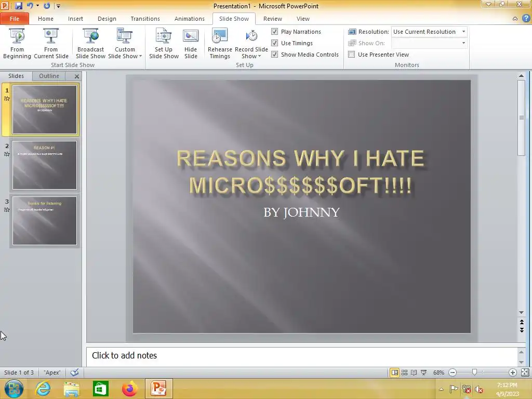Open Customize Quick Access Toolbar dropdown
This screenshot has width=532, height=399.
coord(58,6)
